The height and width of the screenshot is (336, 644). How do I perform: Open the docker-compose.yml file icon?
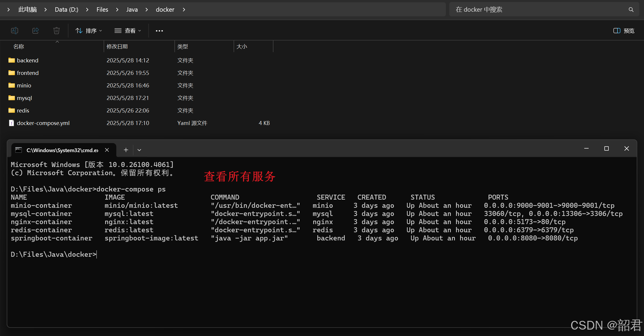pos(11,123)
